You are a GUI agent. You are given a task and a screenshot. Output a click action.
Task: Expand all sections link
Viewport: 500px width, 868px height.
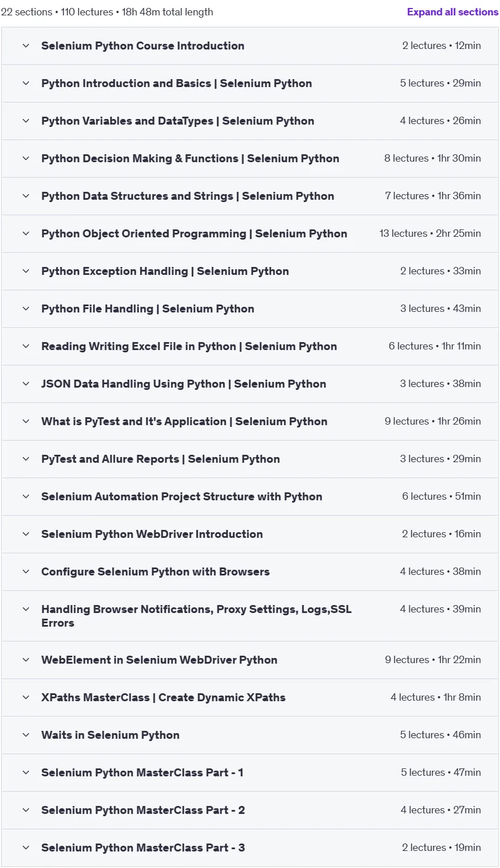click(453, 12)
